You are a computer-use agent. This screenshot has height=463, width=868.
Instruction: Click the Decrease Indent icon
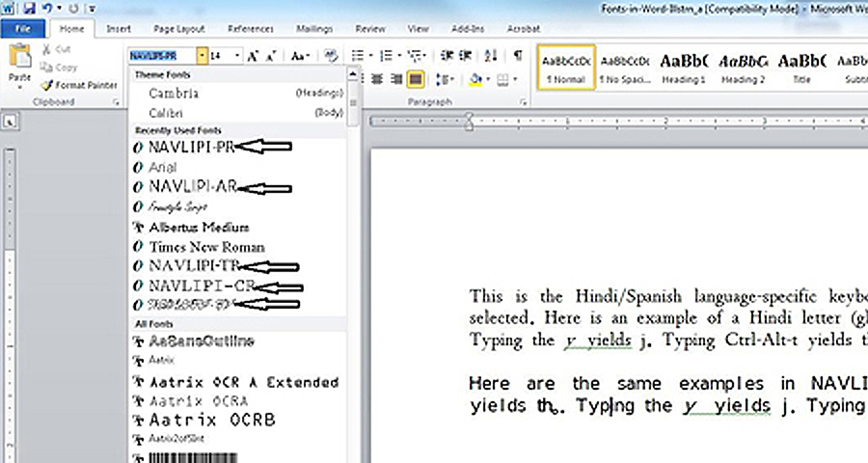447,55
